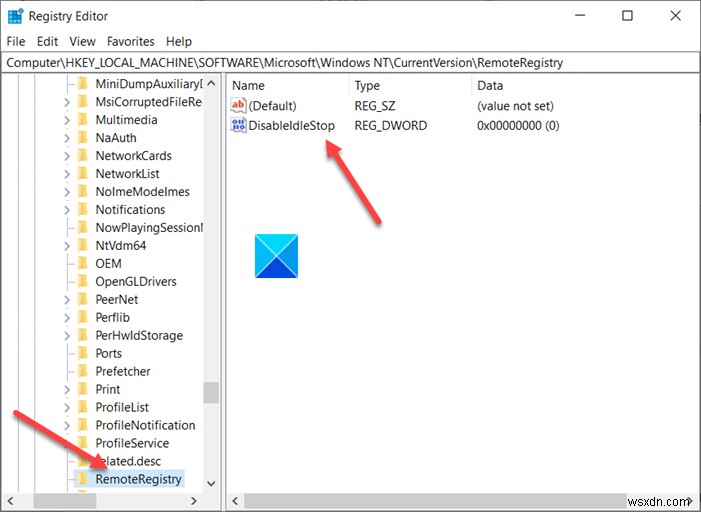Click the Registry Editor app icon in title bar

[x=15, y=16]
